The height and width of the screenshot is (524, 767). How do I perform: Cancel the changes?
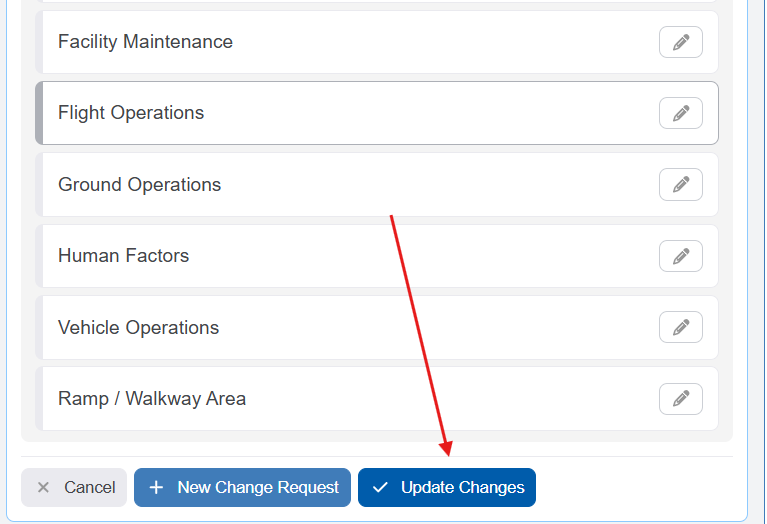pyautogui.click(x=74, y=488)
